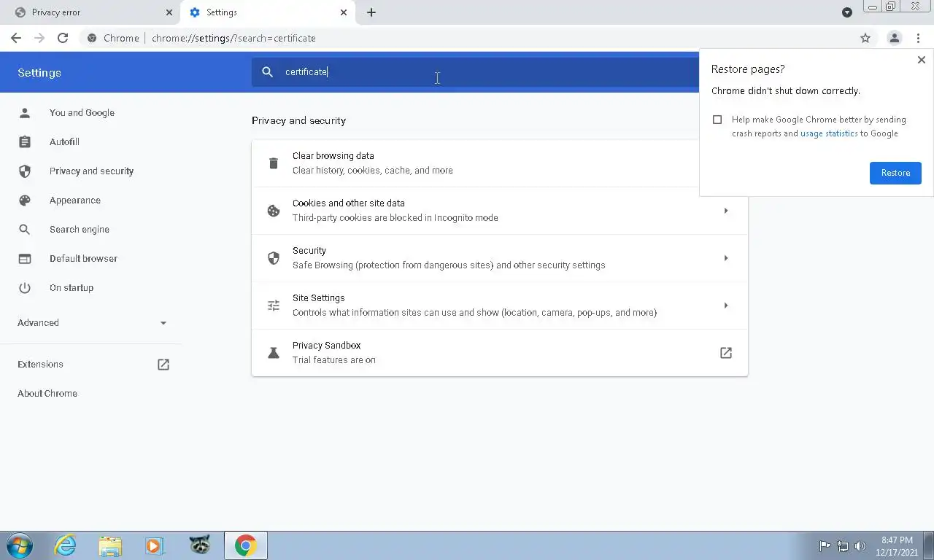Launch Internet Explorer from taskbar
This screenshot has width=934, height=560.
click(x=66, y=545)
